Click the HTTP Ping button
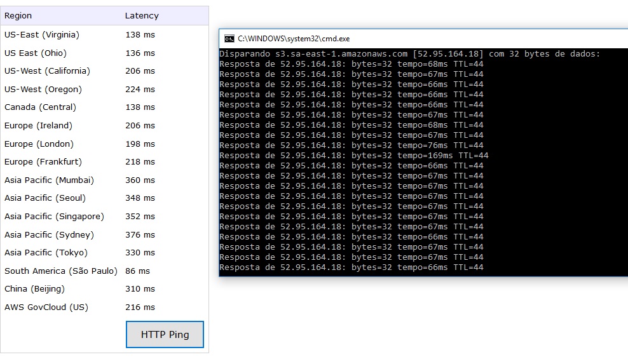 pos(165,335)
